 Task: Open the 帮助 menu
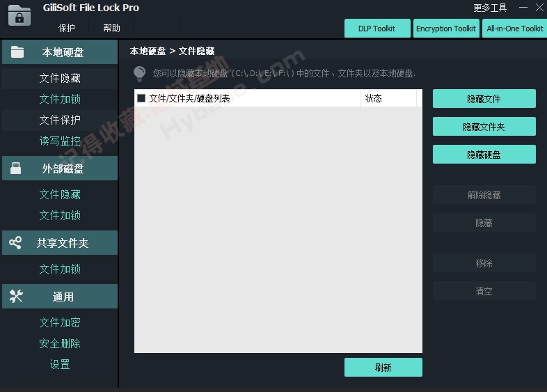click(x=111, y=28)
